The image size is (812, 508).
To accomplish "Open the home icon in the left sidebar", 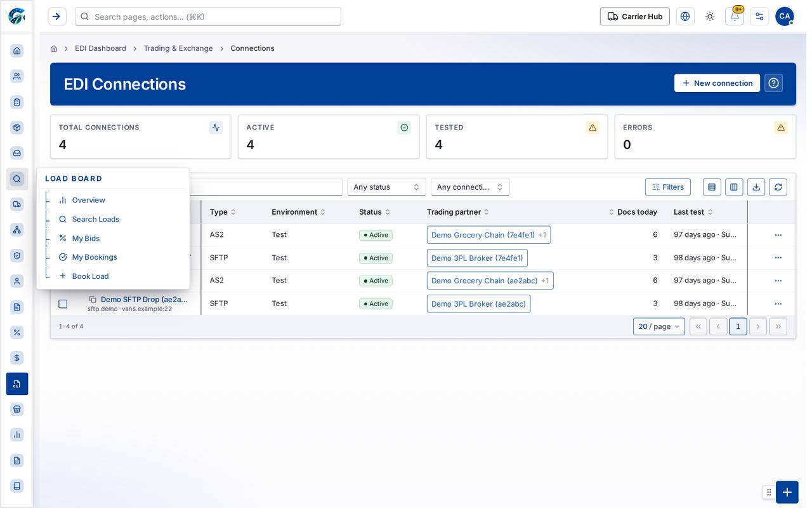I will pos(17,51).
